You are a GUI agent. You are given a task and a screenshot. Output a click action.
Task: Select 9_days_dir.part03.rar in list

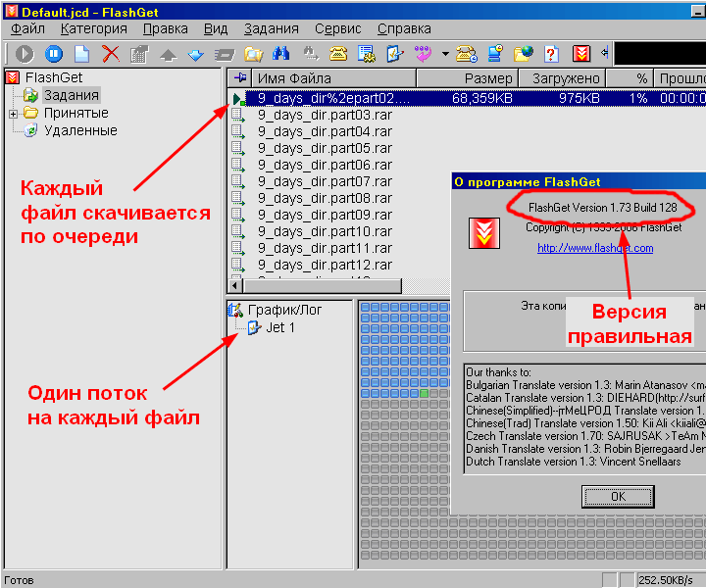325,115
